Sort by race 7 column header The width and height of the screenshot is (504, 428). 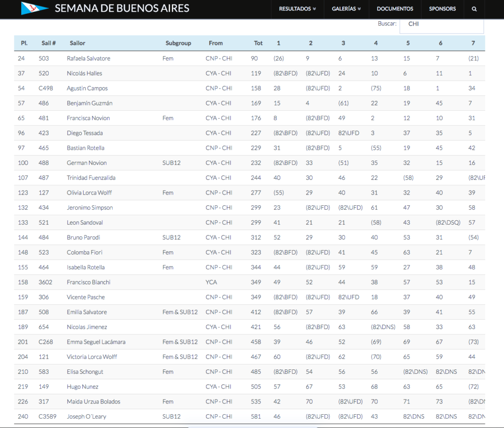pyautogui.click(x=473, y=43)
